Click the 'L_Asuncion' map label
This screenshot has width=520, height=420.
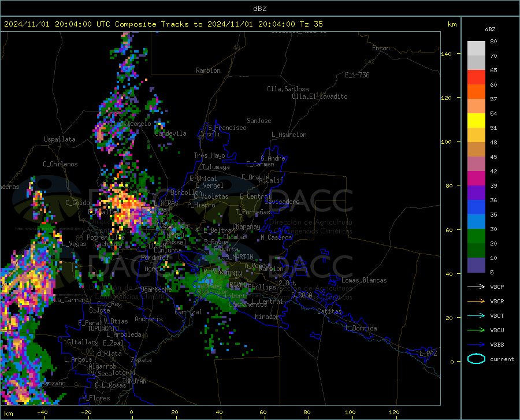tap(289, 135)
